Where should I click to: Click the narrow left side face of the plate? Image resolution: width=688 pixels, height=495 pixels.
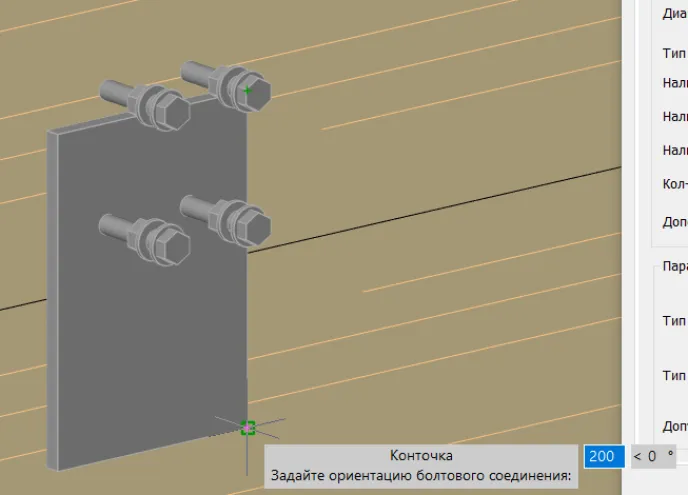point(53,300)
